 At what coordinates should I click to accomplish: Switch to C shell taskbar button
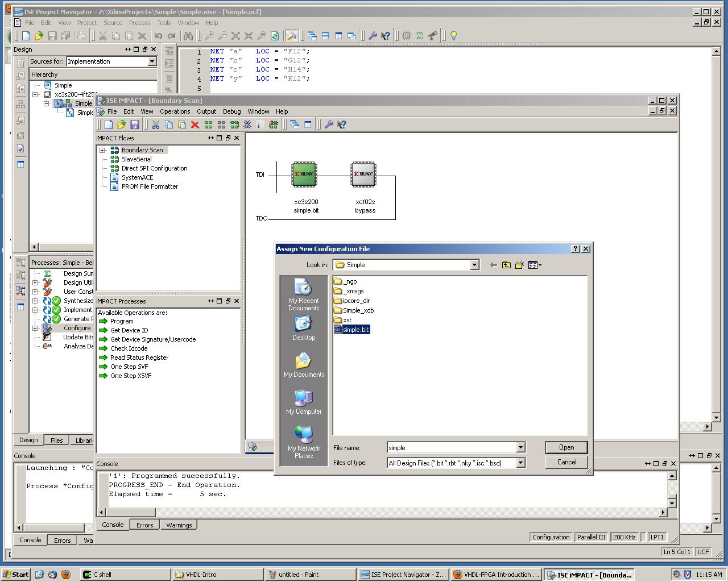(126, 575)
